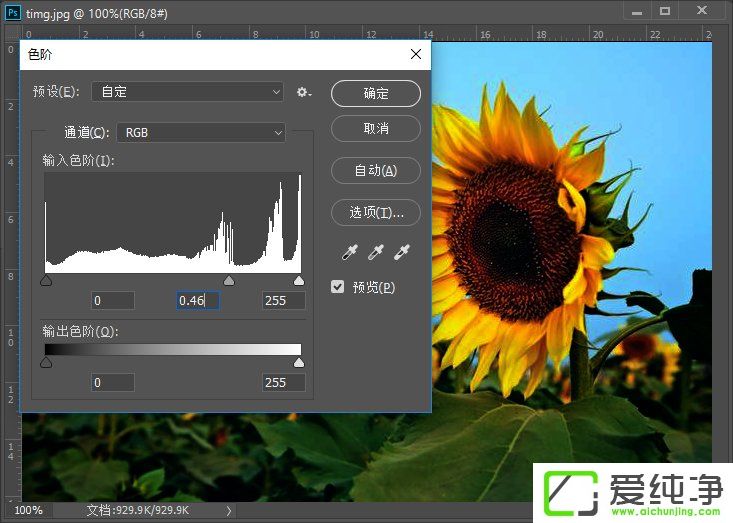733x523 pixels.
Task: Open status bar document info arrow
Action: tap(228, 510)
